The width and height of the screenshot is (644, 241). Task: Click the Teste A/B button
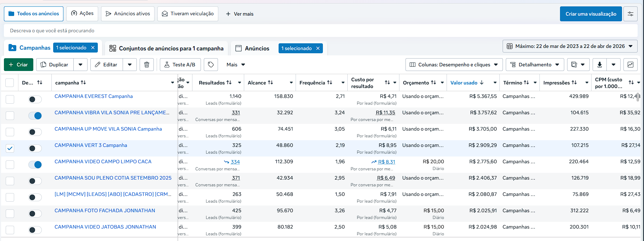click(180, 65)
